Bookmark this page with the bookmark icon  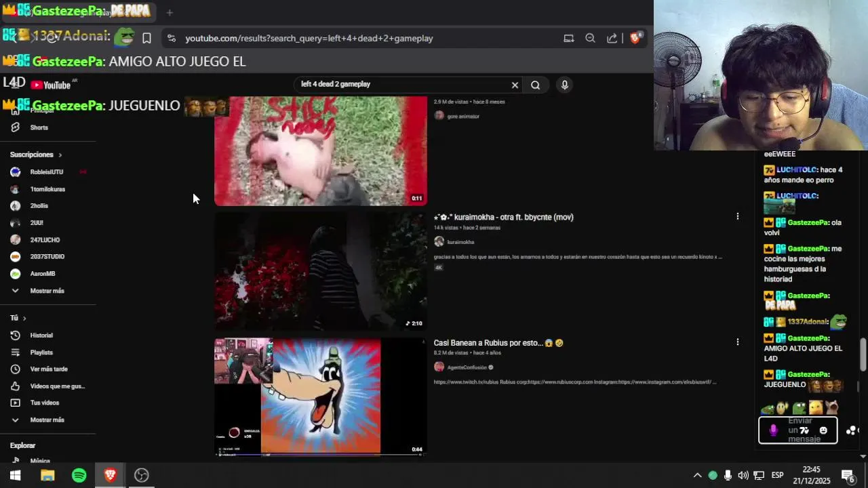[x=146, y=39]
